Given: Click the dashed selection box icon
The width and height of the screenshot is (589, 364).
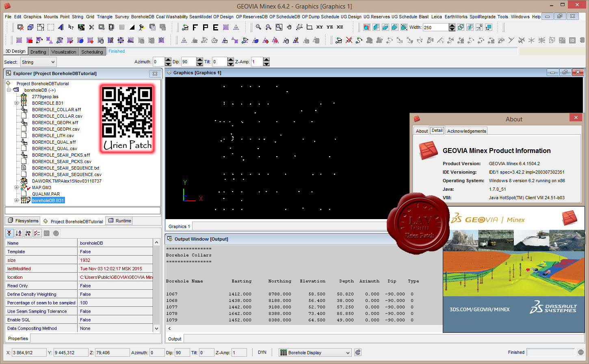Looking at the screenshot, I should click(51, 27).
